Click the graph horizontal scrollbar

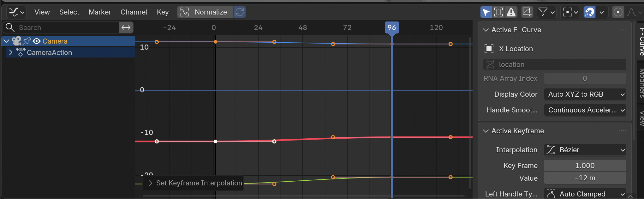[x=303, y=196]
